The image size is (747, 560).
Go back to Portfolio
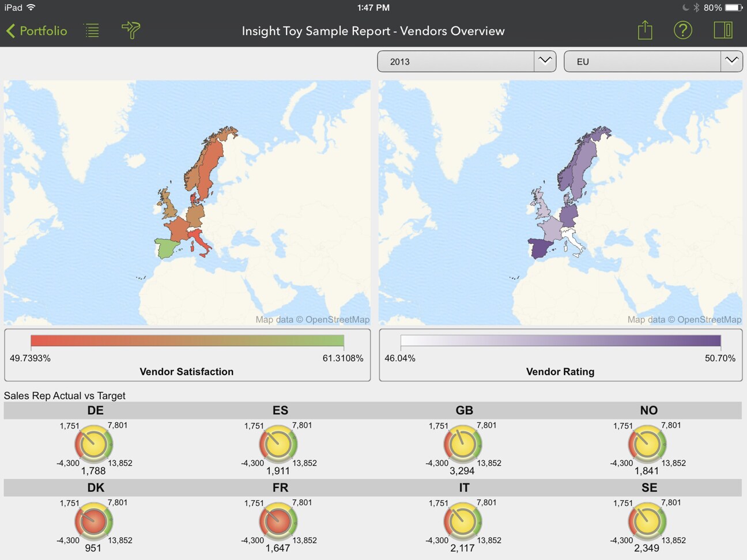tap(37, 31)
